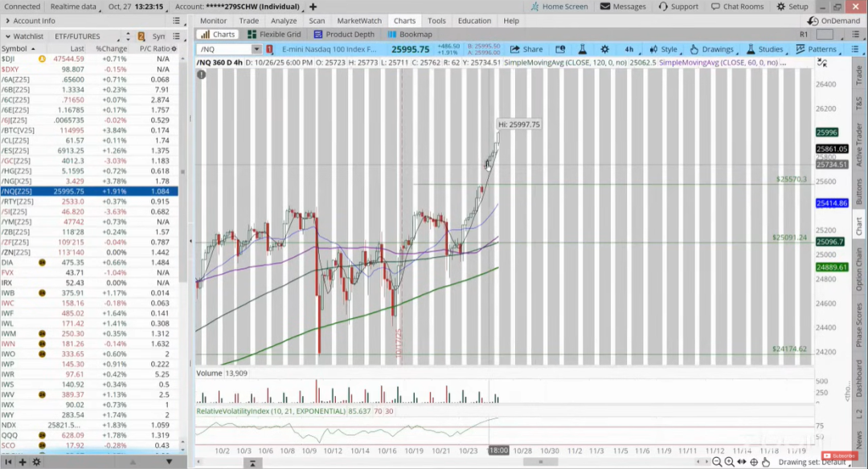
Task: Click the horizontal expand arrows icon
Action: pyautogui.click(x=742, y=462)
